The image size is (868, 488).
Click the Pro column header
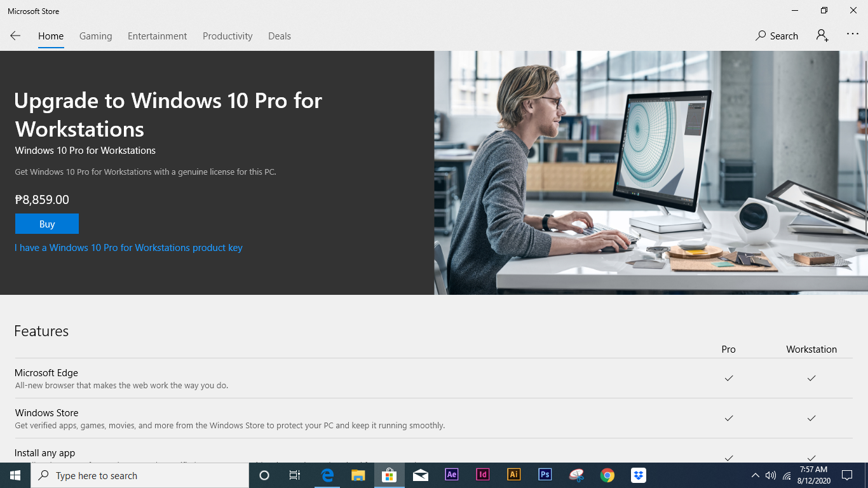pos(729,349)
